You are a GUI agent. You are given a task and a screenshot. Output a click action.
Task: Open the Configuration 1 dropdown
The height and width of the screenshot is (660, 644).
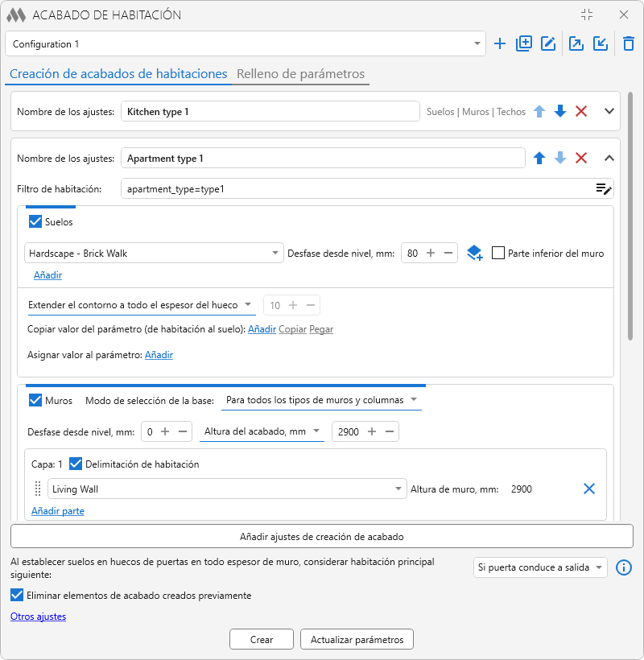pos(246,43)
